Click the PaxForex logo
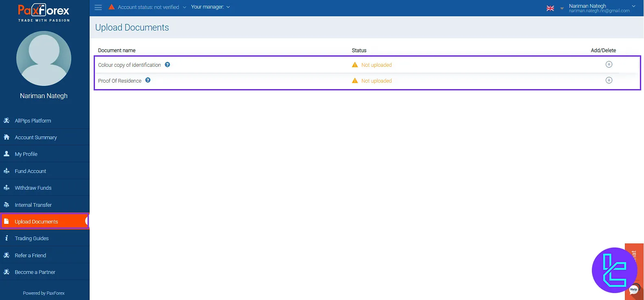 coord(44,13)
